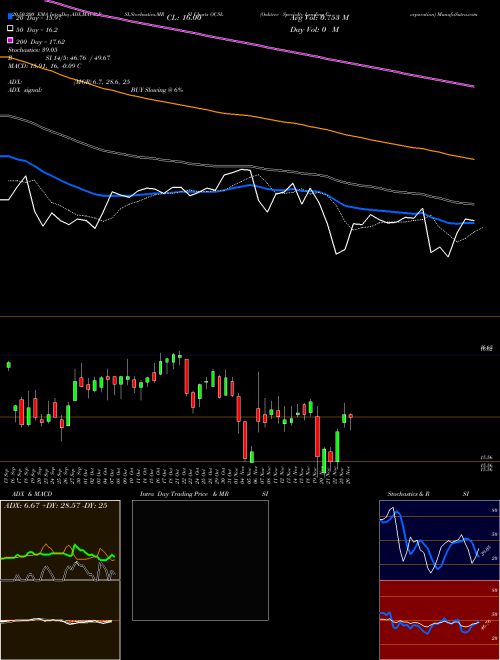Open the MACD mini chart below ADX
The image size is (500, 660).
[60, 620]
